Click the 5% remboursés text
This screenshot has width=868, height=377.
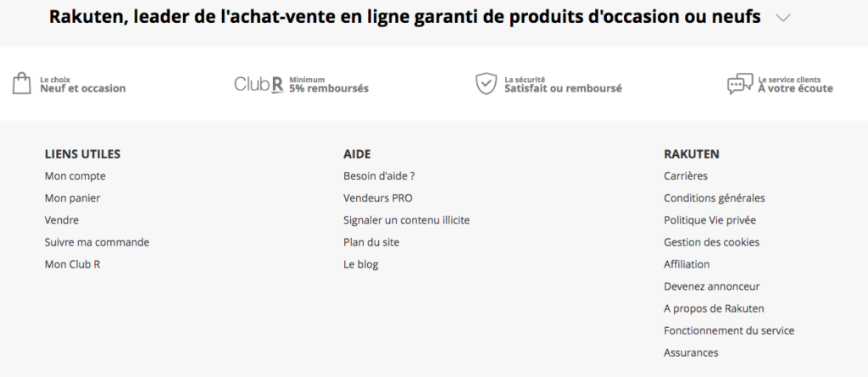pos(329,89)
